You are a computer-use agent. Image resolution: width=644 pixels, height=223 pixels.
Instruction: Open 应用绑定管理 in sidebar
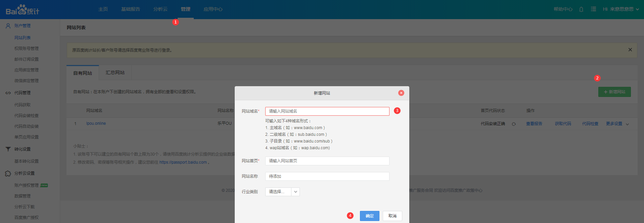pos(27,70)
